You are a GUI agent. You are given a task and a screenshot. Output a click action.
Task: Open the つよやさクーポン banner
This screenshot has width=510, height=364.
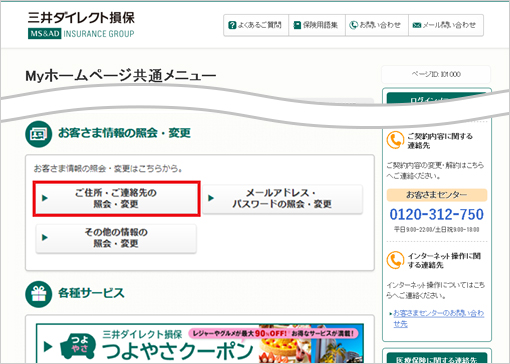click(x=200, y=343)
